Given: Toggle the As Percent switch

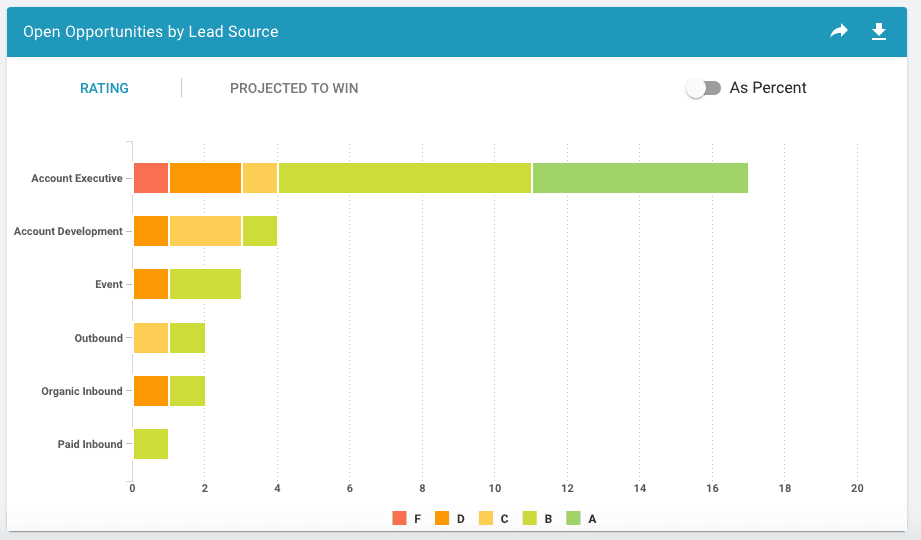Looking at the screenshot, I should point(704,88).
